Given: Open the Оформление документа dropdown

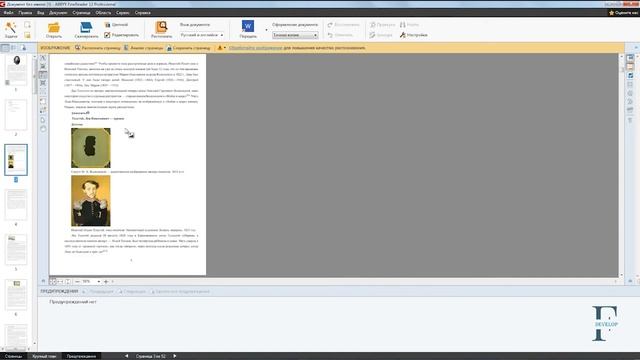Looking at the screenshot, I should coord(295,35).
